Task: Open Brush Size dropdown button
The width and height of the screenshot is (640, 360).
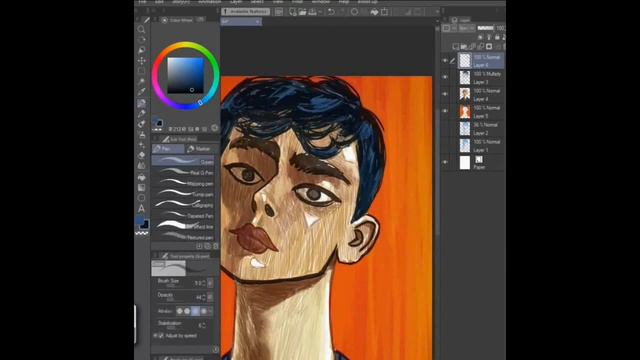Action: 210,282
